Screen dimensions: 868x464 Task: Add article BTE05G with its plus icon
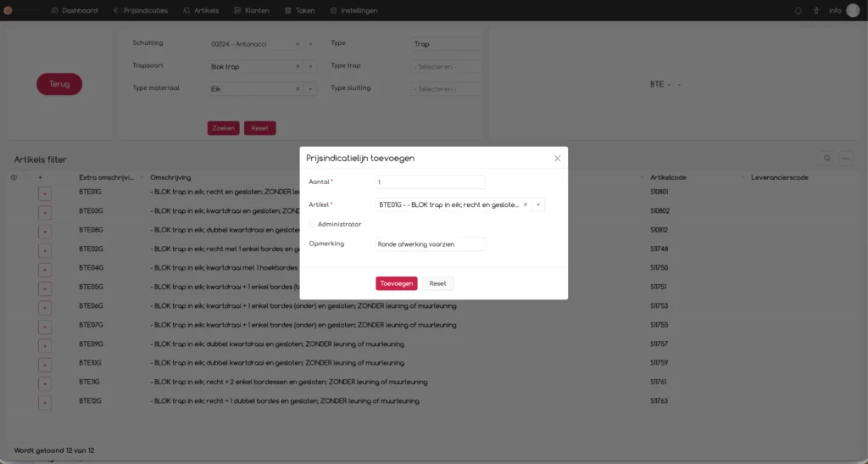[45, 288]
